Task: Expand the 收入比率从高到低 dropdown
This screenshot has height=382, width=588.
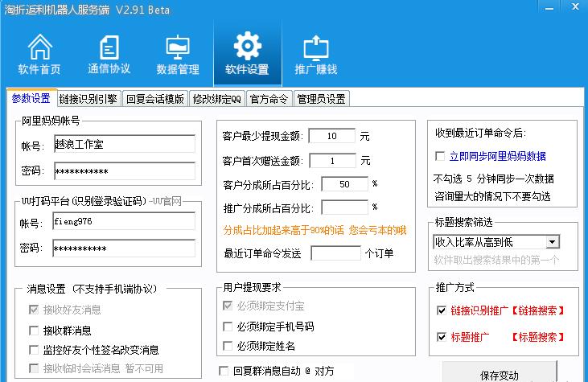Action: tap(552, 241)
